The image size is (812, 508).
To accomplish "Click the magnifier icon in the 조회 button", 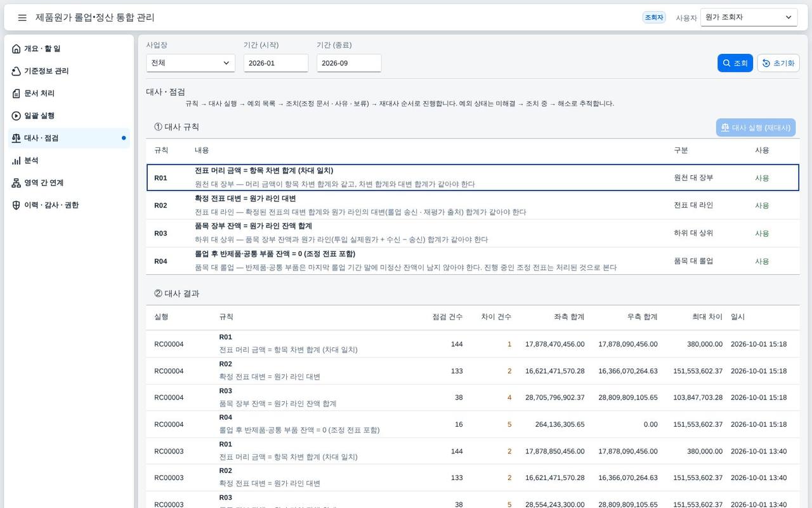I will point(727,63).
